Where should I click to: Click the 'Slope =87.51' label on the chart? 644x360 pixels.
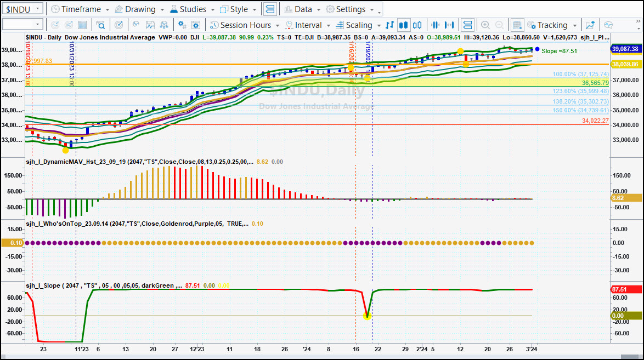[x=559, y=52]
